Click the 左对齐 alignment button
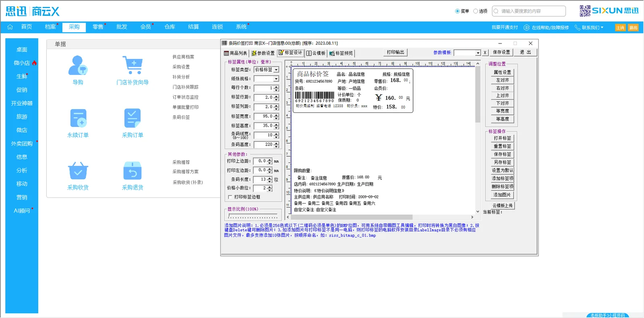The image size is (644, 318). click(x=502, y=80)
